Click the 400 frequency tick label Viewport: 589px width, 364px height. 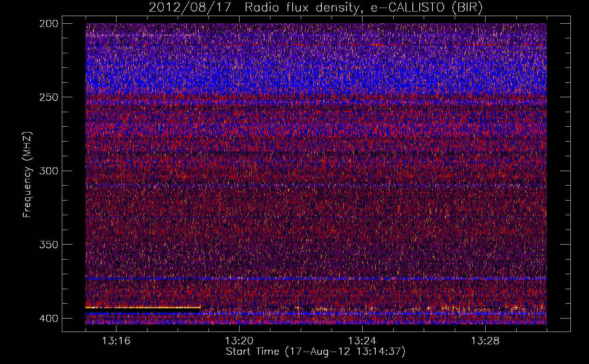coord(48,318)
